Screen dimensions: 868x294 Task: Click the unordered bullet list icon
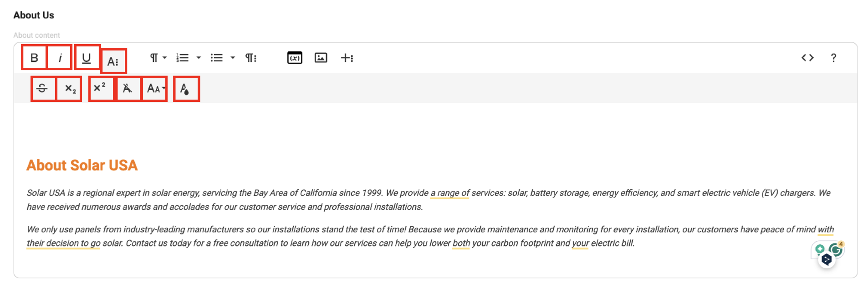pyautogui.click(x=217, y=58)
